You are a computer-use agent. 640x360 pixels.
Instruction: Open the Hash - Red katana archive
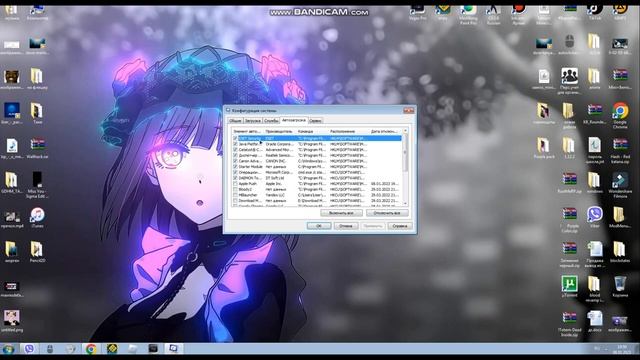[x=620, y=150]
